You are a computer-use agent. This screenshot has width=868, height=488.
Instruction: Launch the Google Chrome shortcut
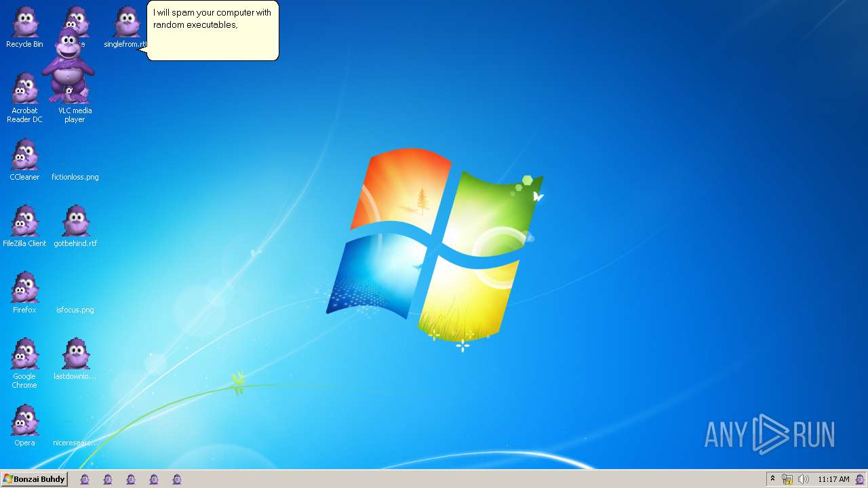click(x=24, y=363)
